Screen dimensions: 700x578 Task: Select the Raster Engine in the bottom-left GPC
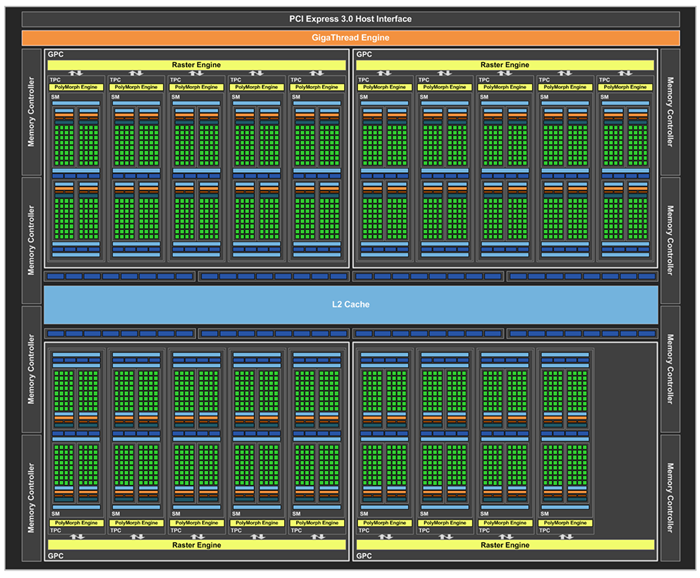(x=198, y=545)
